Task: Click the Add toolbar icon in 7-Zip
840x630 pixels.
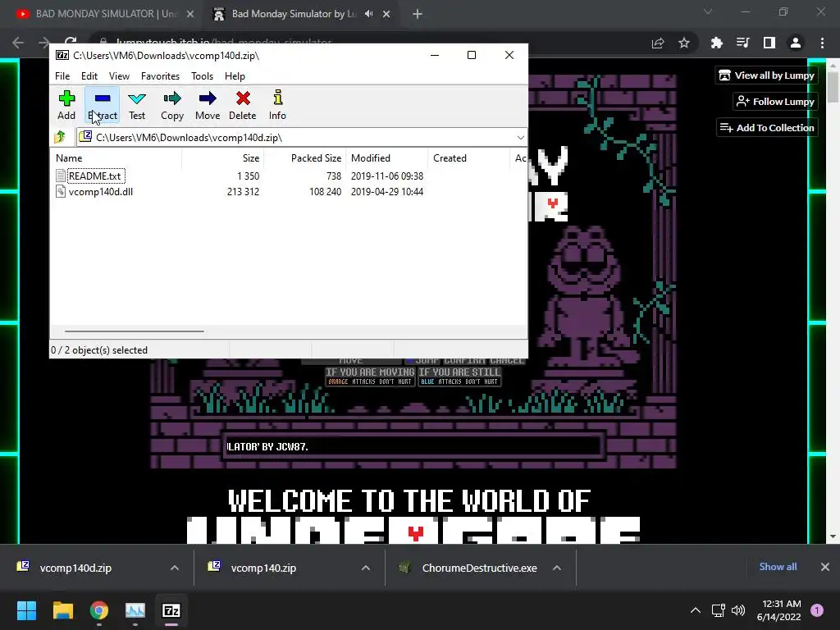Action: [x=66, y=105]
